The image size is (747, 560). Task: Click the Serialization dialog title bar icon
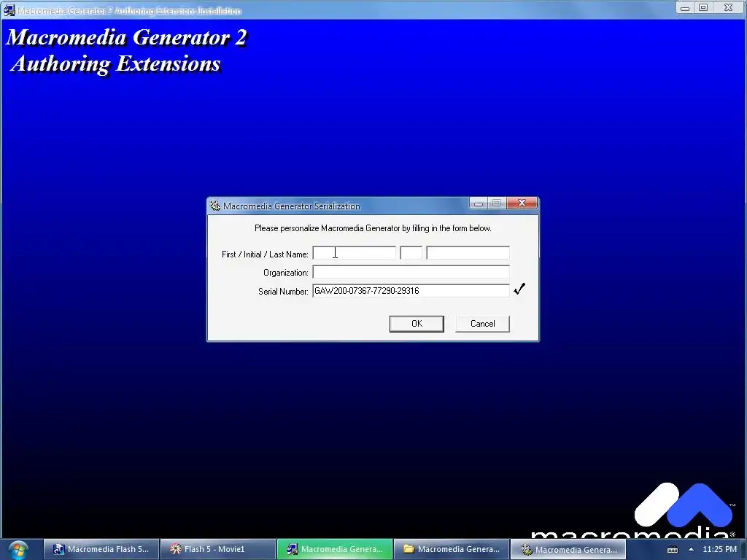(x=215, y=206)
